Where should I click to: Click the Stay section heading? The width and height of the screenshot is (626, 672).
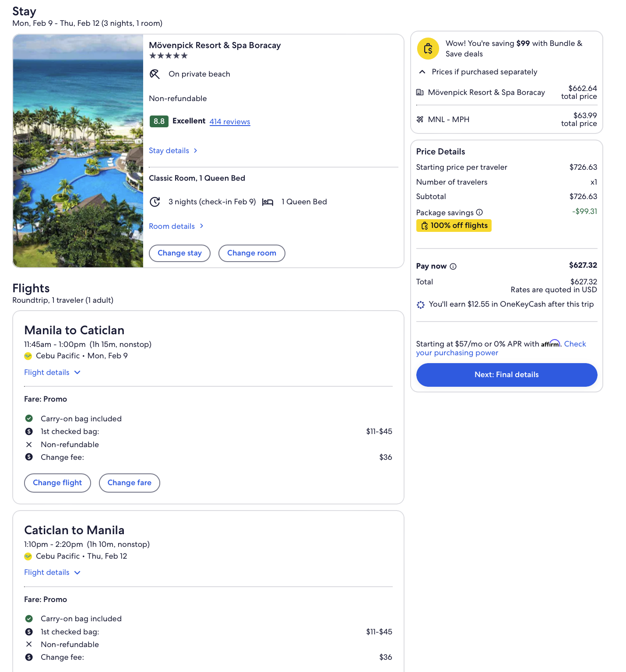tap(24, 11)
